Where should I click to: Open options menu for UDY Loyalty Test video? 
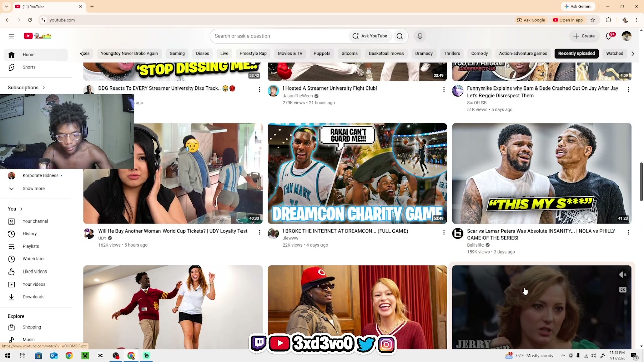(x=259, y=232)
